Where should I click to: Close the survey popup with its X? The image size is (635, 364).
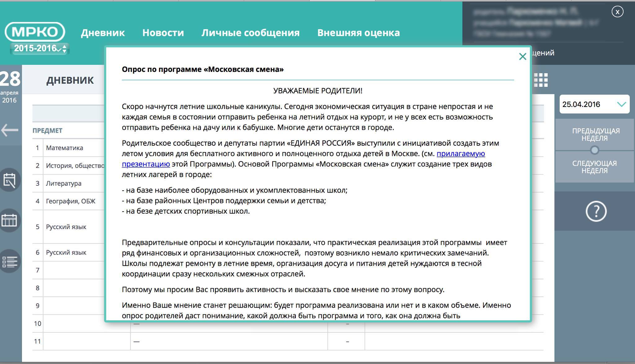tap(522, 56)
